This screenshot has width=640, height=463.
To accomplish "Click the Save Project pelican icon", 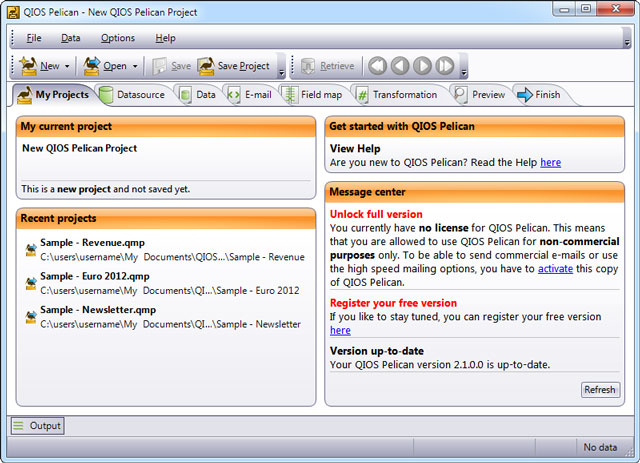I will [206, 66].
